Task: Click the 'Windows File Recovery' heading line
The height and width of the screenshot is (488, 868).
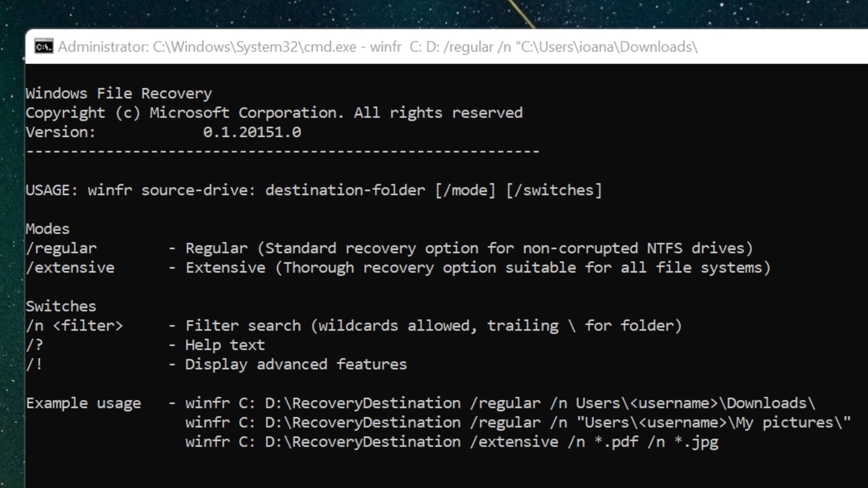Action: [119, 94]
